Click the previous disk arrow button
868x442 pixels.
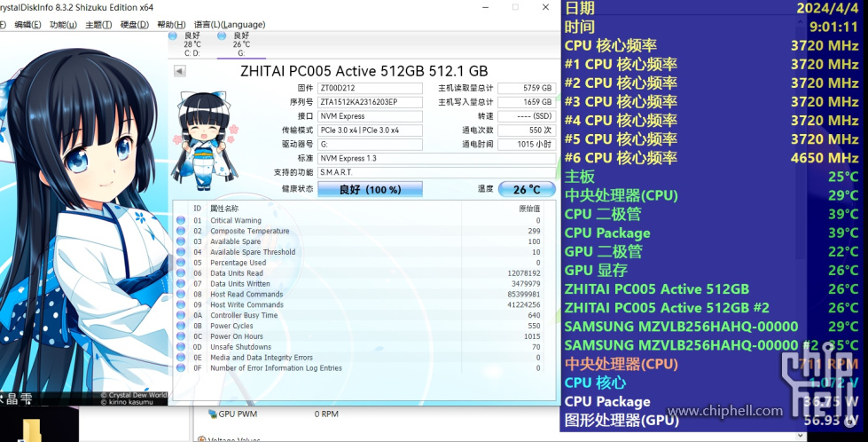179,71
